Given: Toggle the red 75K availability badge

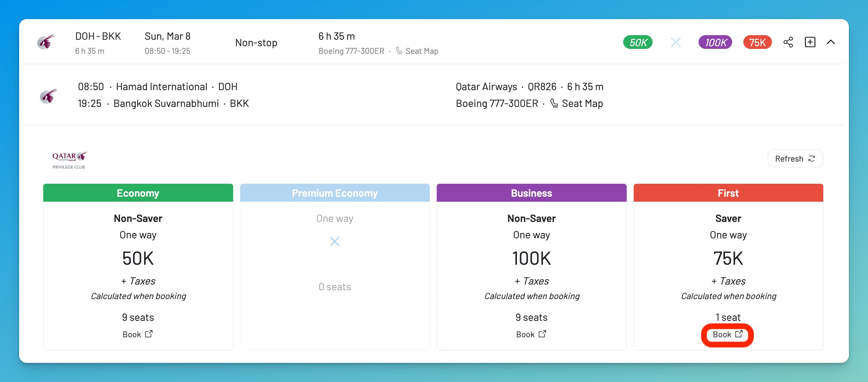Looking at the screenshot, I should [x=757, y=42].
